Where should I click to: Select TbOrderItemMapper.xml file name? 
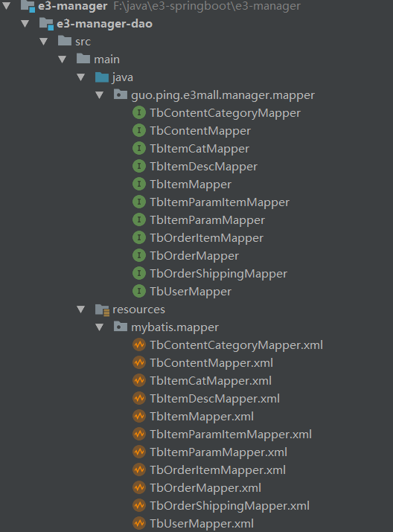point(217,470)
